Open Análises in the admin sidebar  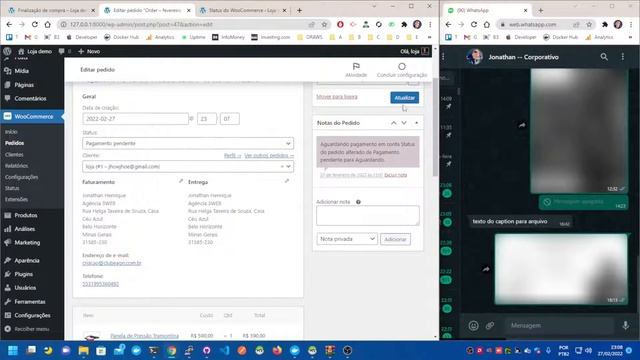[24, 229]
